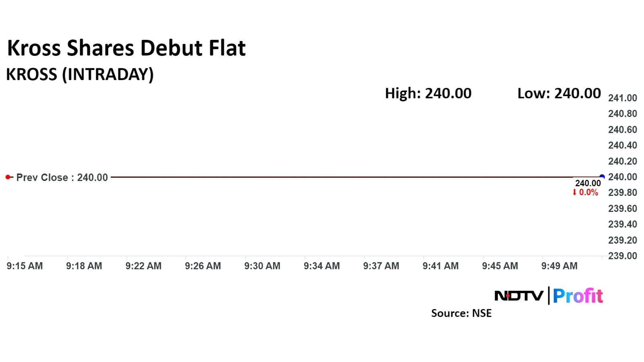Click the Source: NSE text

[x=461, y=313]
